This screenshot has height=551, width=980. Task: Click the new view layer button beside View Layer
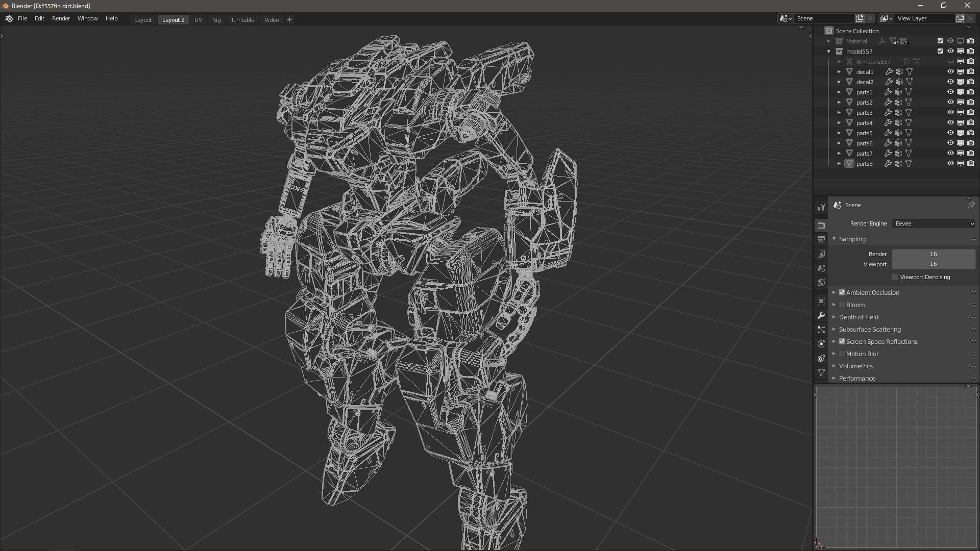pyautogui.click(x=960, y=18)
